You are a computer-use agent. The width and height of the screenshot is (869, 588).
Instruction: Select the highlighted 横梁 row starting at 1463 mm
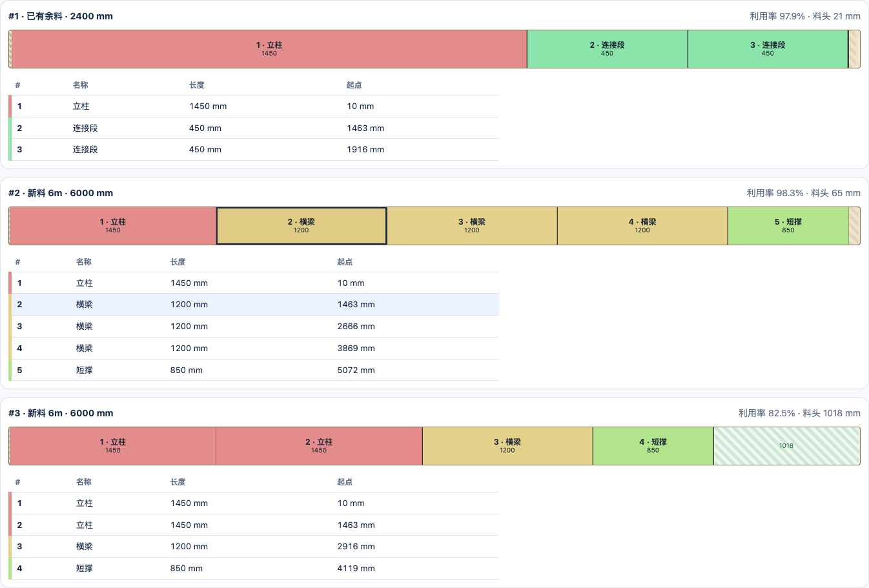254,305
